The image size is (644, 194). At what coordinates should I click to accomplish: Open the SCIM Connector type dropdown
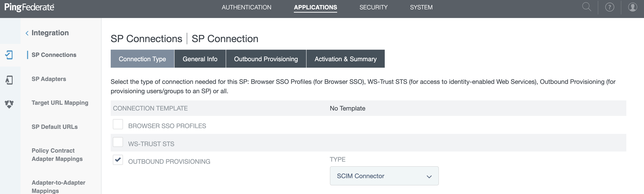(x=384, y=176)
